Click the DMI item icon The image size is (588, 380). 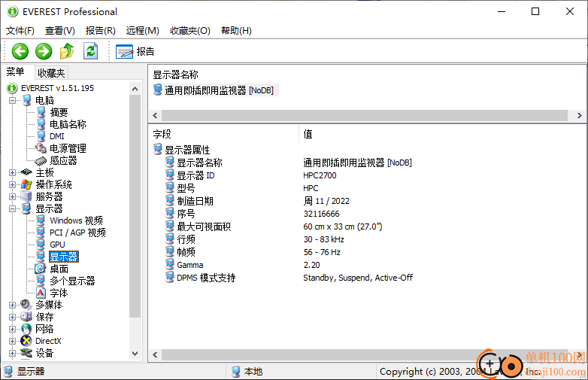click(x=41, y=136)
